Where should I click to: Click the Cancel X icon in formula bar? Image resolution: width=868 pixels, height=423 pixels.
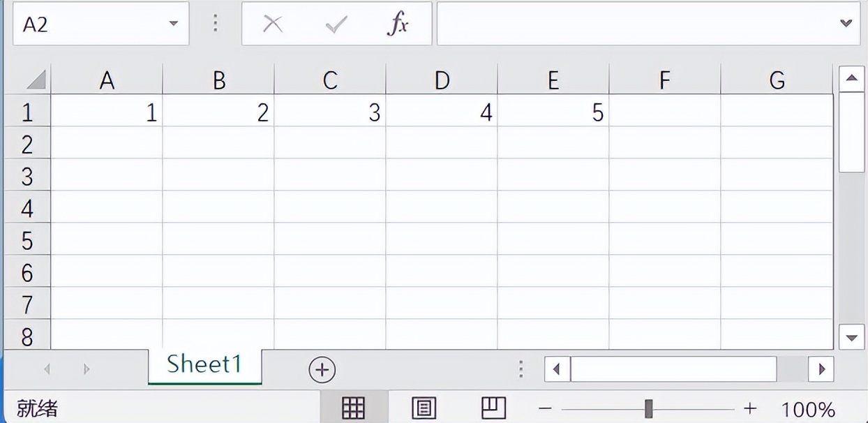click(272, 24)
